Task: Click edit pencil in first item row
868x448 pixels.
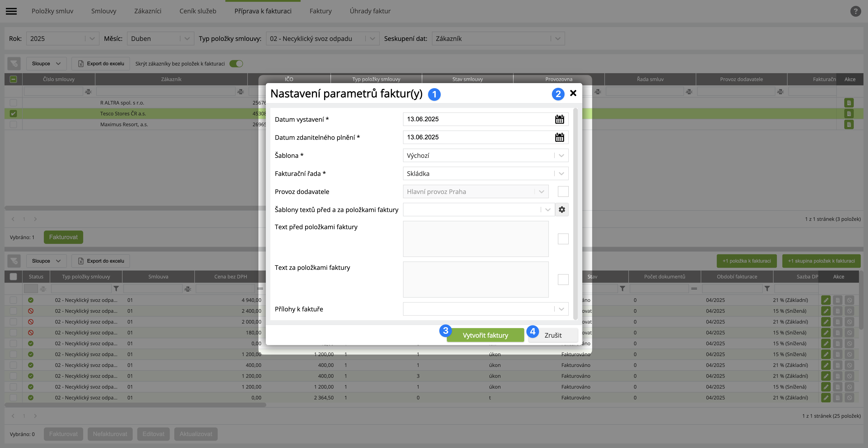Action: tap(826, 300)
